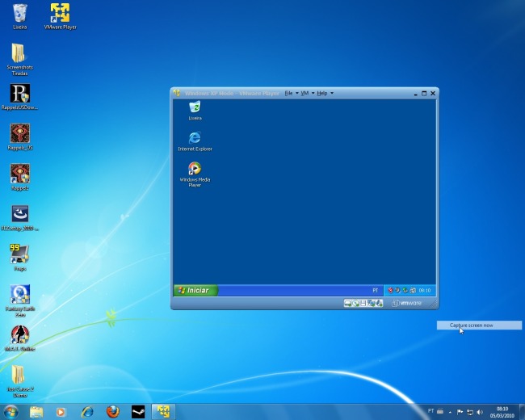Show hidden tray icons with the up arrow
Viewport: 525px width, 420px height.
451,412
